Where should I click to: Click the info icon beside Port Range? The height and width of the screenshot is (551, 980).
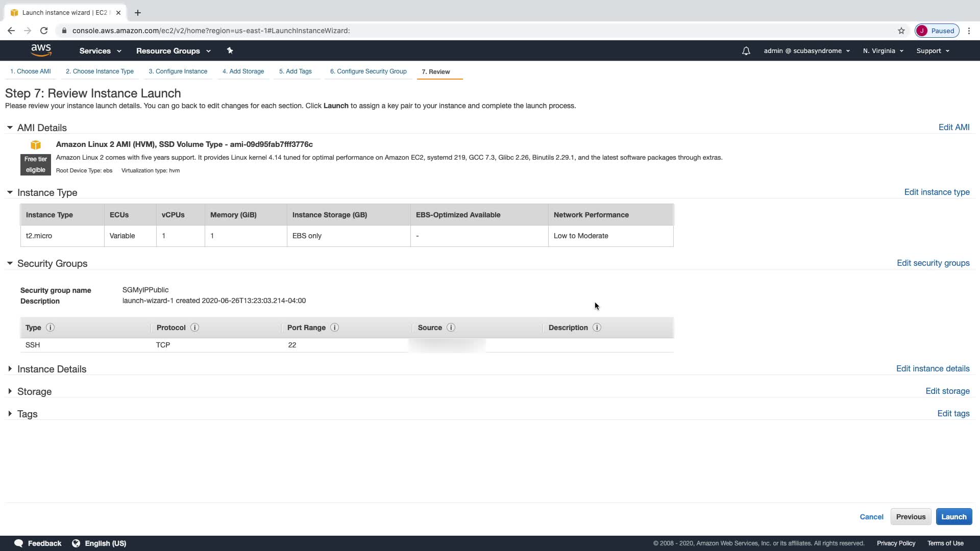[334, 328]
